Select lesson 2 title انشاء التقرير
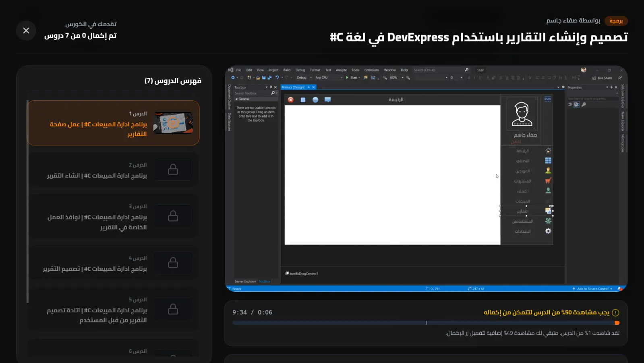This screenshot has height=363, width=644. click(x=97, y=175)
